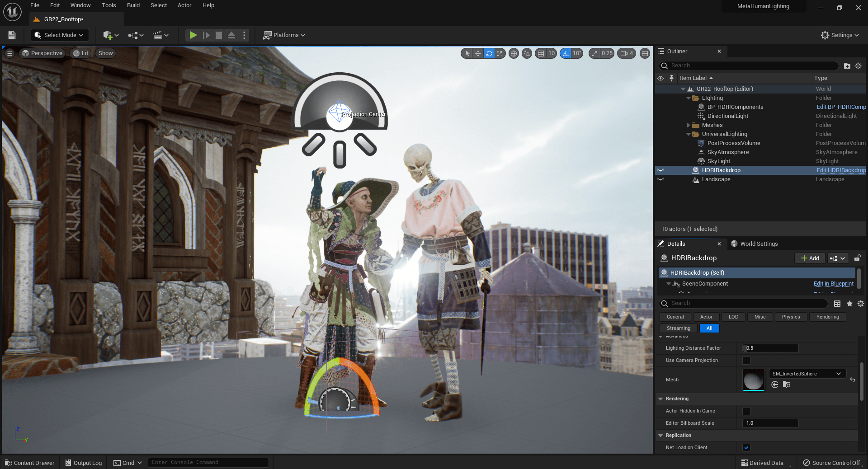
Task: Reset Mesh property to default value
Action: 853,380
